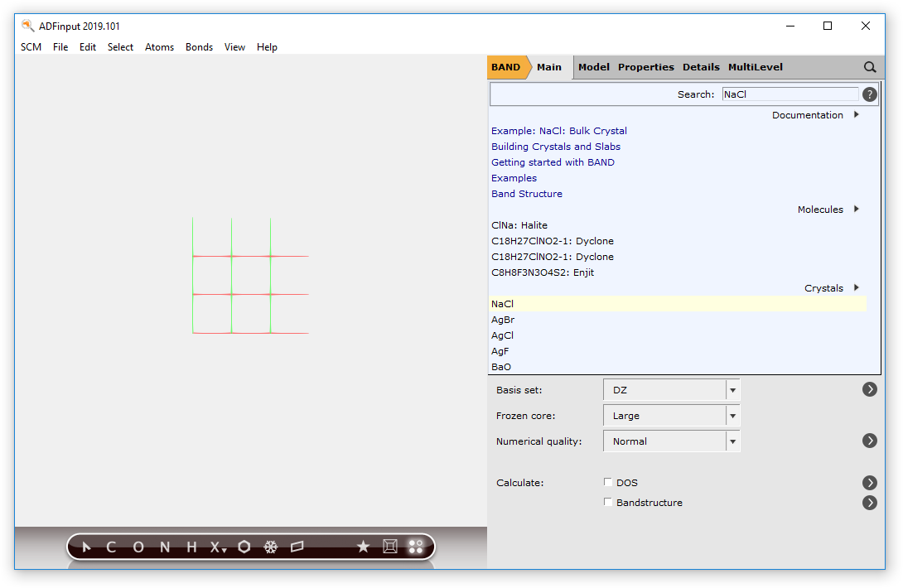Change Frozen core via its dropdown

(x=732, y=415)
